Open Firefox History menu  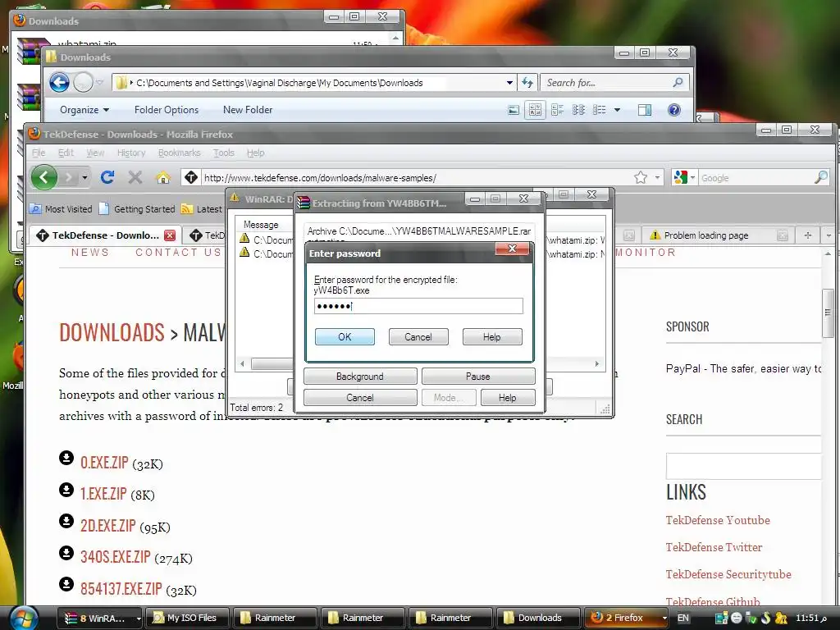131,153
